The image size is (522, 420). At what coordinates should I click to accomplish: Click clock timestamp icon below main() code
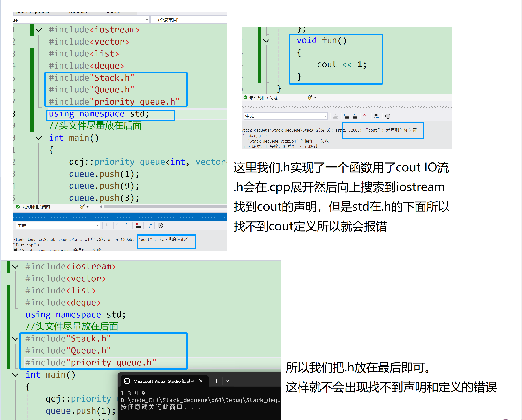[x=160, y=225]
